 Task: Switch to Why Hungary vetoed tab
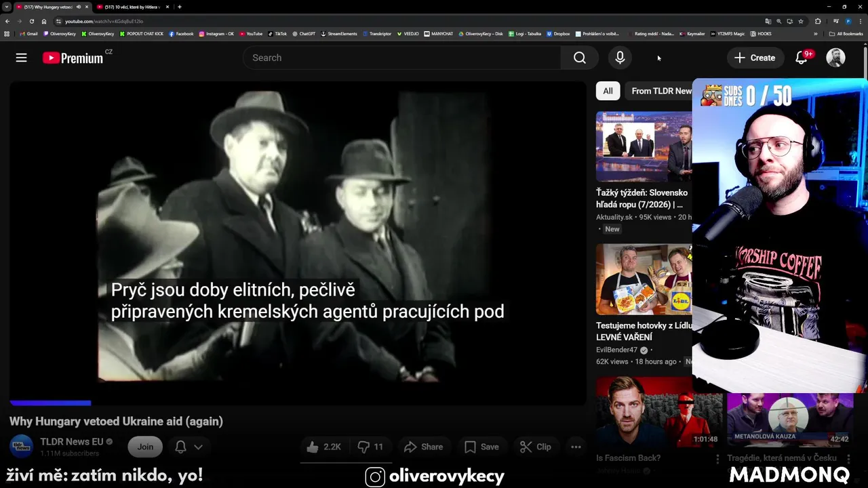[x=47, y=7]
